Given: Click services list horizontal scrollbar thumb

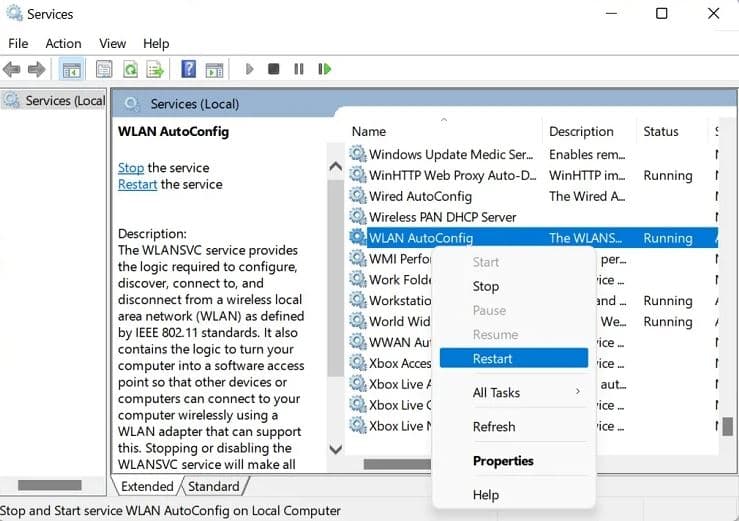Looking at the screenshot, I should coord(398,464).
